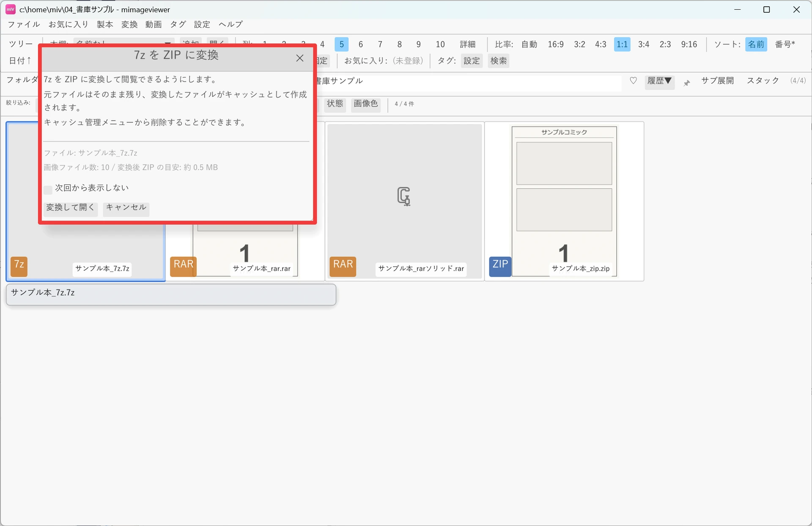Click the お気に入り (未登録) label
This screenshot has height=526, width=812.
[408, 61]
